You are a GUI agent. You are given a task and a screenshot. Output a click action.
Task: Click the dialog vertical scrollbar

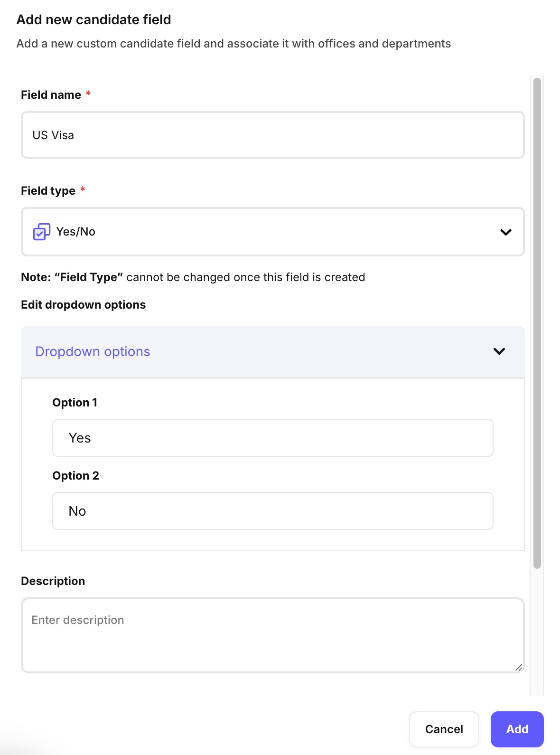[537, 323]
